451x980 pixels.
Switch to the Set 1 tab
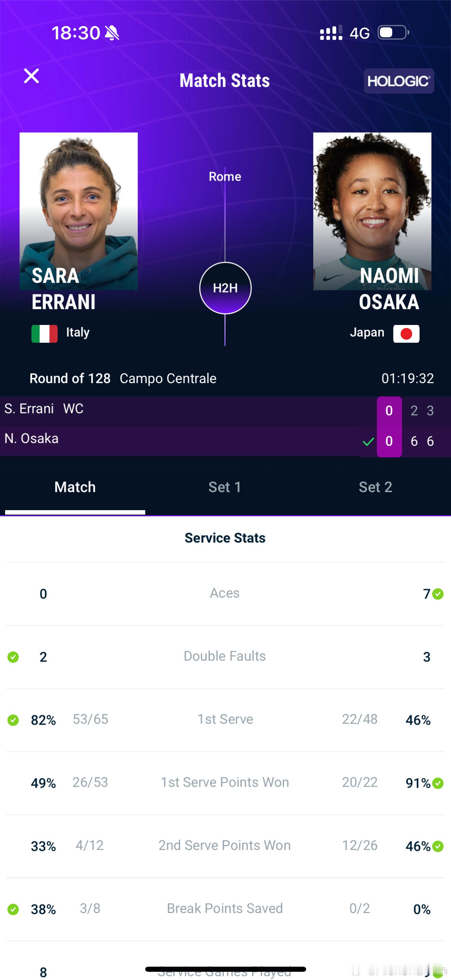pyautogui.click(x=225, y=487)
